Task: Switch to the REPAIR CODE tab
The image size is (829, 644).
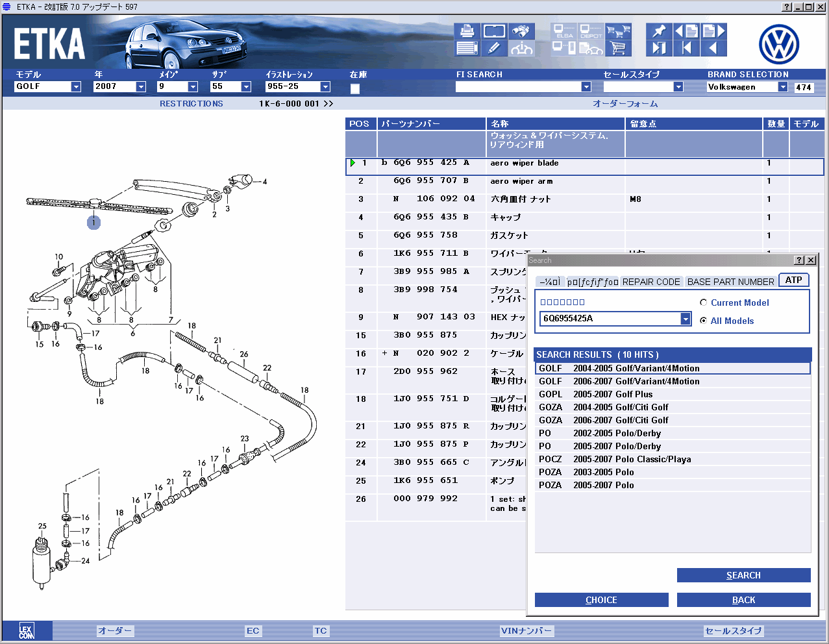Action: click(651, 282)
